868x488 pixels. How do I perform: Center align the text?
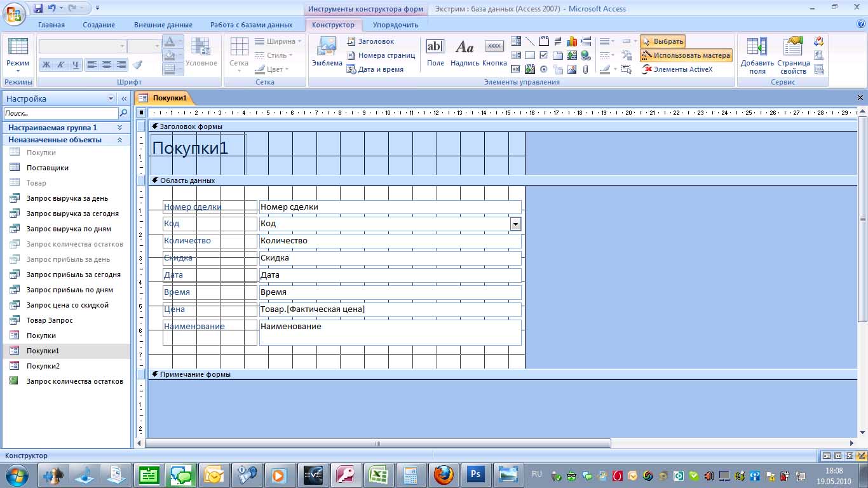click(x=107, y=65)
